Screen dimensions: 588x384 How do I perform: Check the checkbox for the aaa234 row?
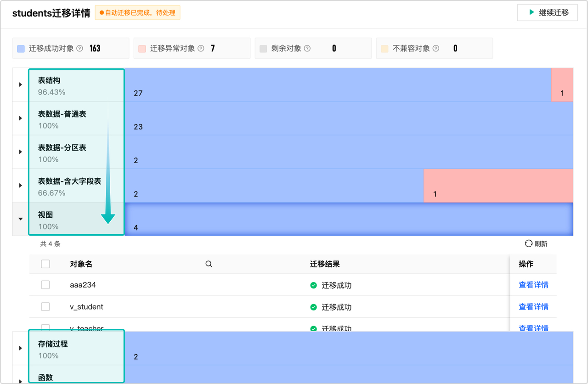tap(45, 284)
